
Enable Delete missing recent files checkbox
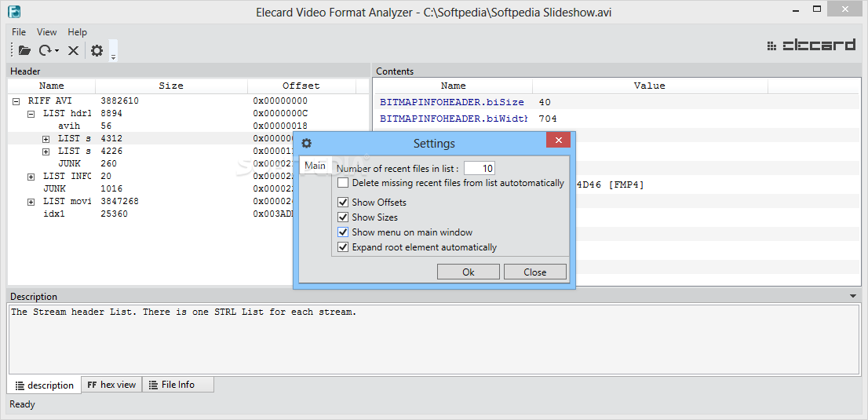(x=343, y=182)
